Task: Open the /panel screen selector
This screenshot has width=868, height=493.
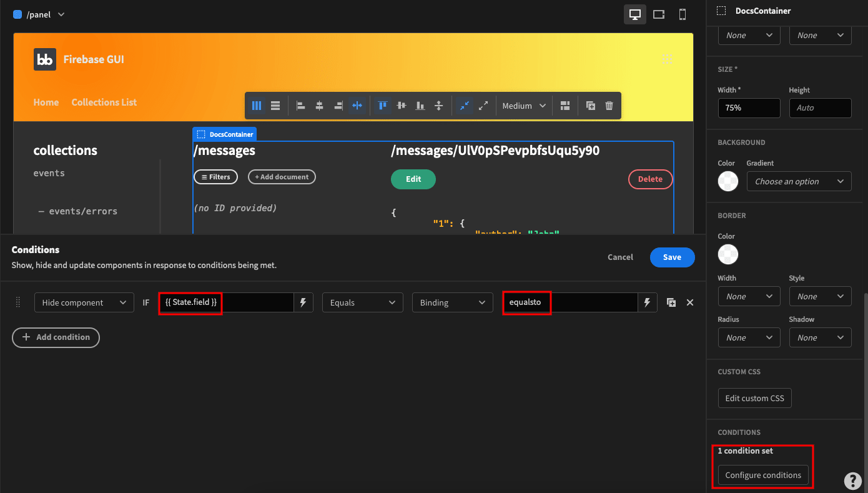Action: tap(39, 14)
